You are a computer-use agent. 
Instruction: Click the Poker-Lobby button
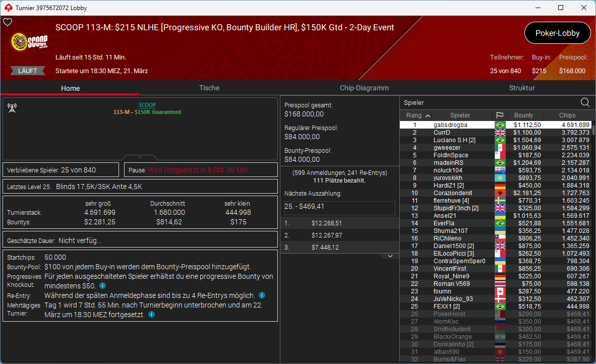[x=557, y=33]
